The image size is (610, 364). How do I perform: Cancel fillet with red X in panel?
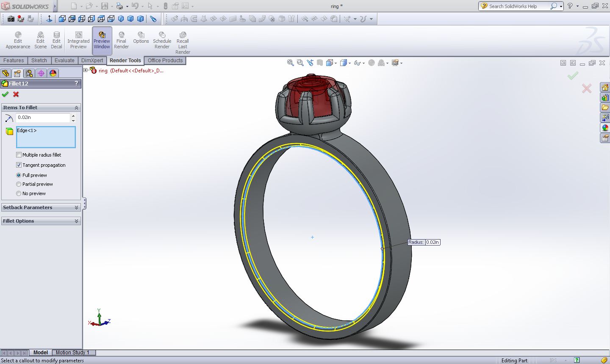16,94
